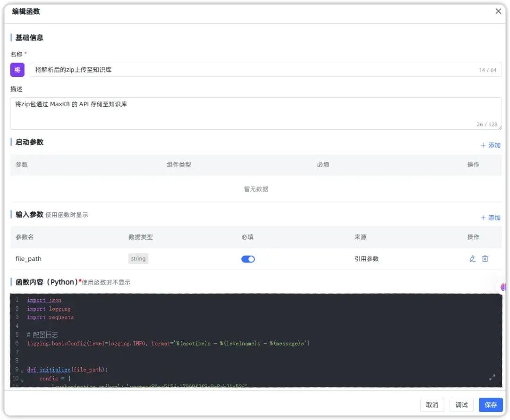The image size is (510, 420).
Task: Expand code editor with fullscreen arrows icon
Action: pyautogui.click(x=492, y=378)
